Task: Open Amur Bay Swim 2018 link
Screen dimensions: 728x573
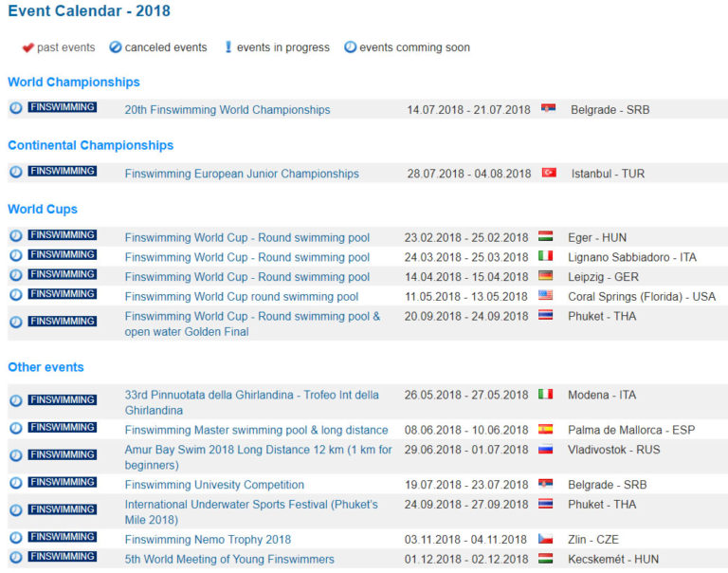Action: click(258, 457)
